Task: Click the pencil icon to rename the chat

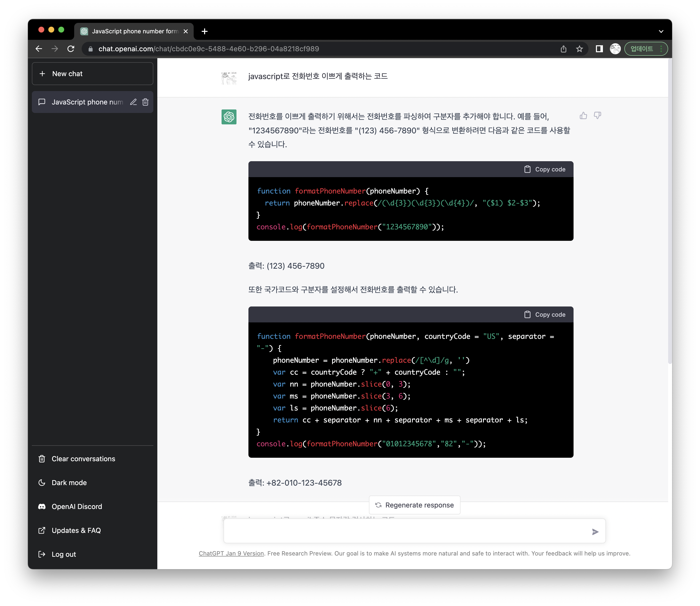Action: pyautogui.click(x=133, y=102)
